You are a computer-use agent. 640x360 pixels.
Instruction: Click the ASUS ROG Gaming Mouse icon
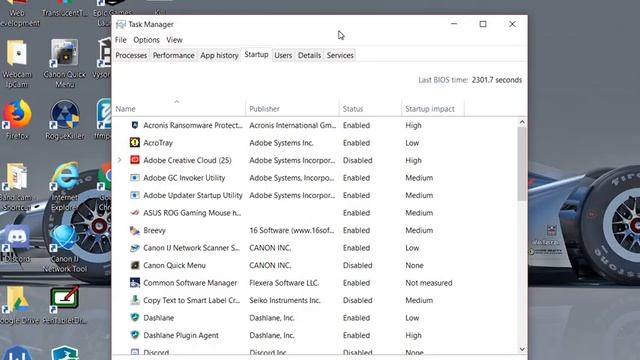[x=135, y=213]
